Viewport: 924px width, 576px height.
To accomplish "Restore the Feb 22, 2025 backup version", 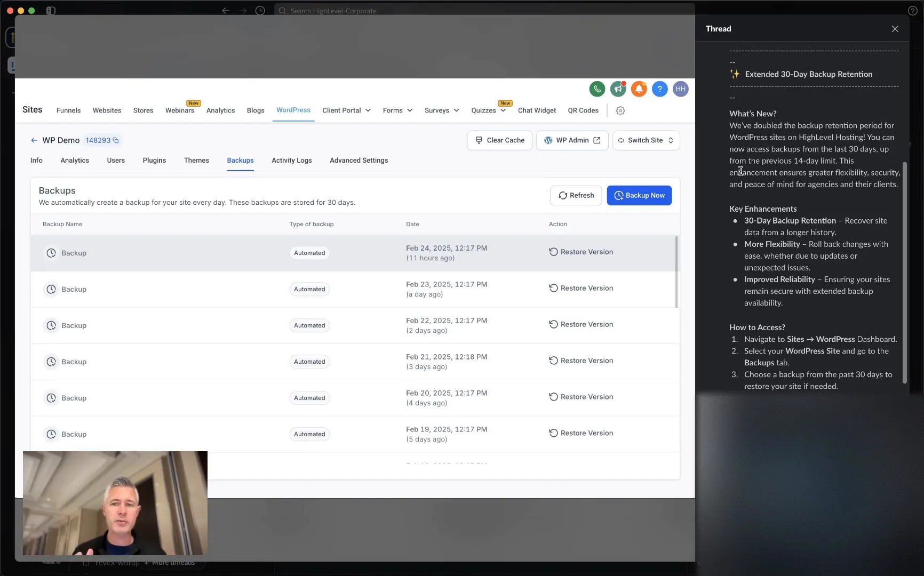I will pos(581,324).
